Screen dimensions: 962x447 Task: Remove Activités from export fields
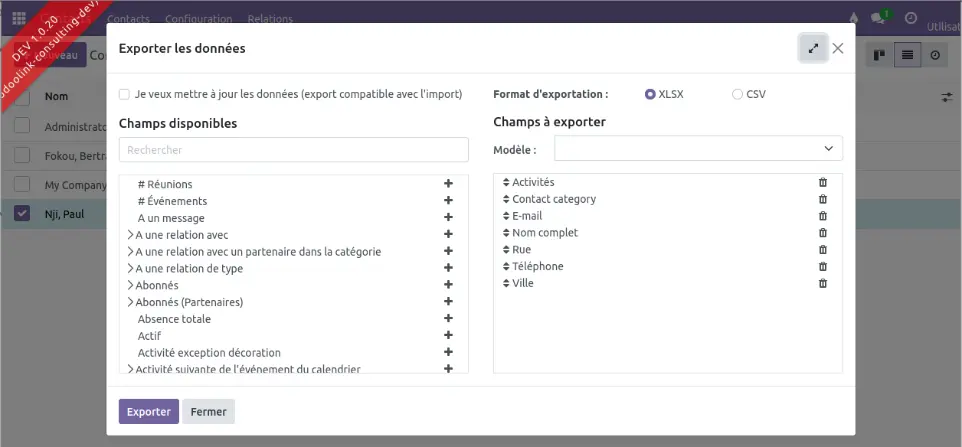click(x=823, y=182)
